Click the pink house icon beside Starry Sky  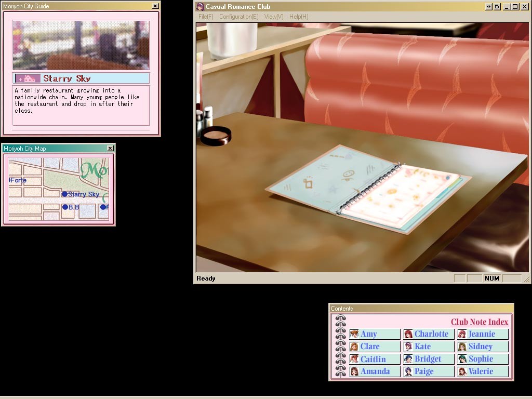[28, 78]
